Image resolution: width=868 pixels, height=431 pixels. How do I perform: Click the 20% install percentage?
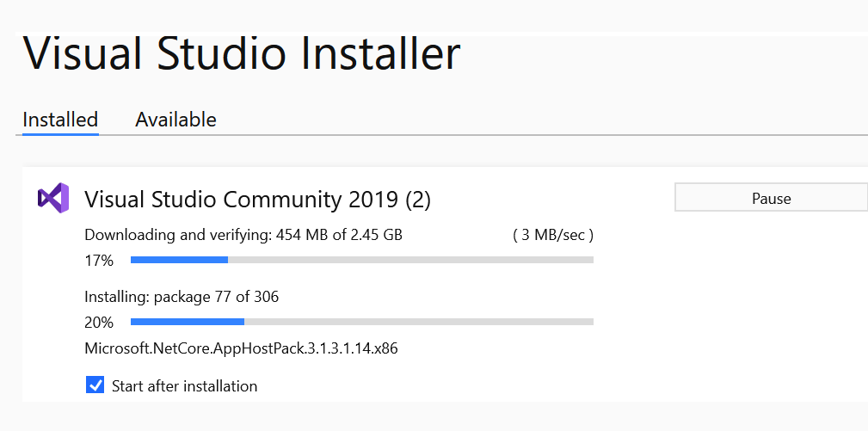click(x=99, y=323)
